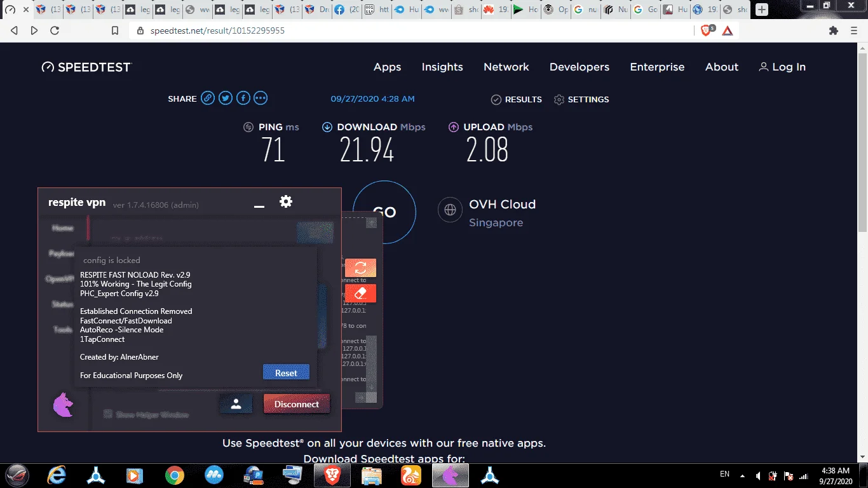
Task: Share result on Twitter
Action: point(226,98)
